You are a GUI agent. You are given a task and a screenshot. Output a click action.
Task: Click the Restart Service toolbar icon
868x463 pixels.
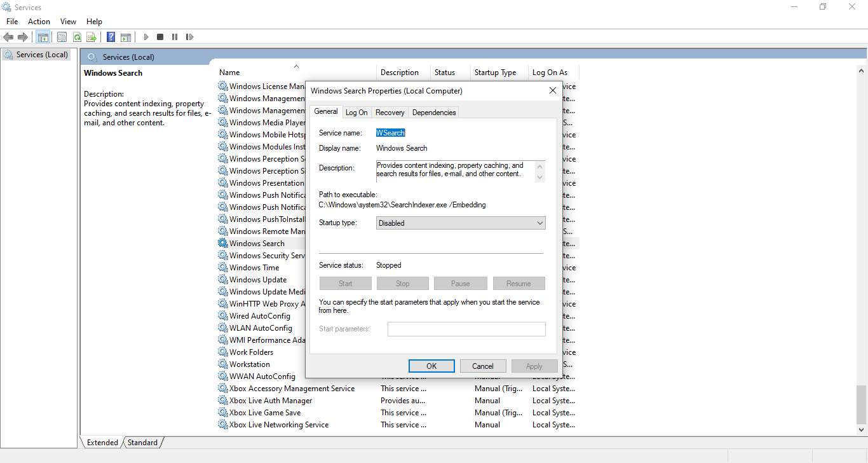click(x=189, y=38)
